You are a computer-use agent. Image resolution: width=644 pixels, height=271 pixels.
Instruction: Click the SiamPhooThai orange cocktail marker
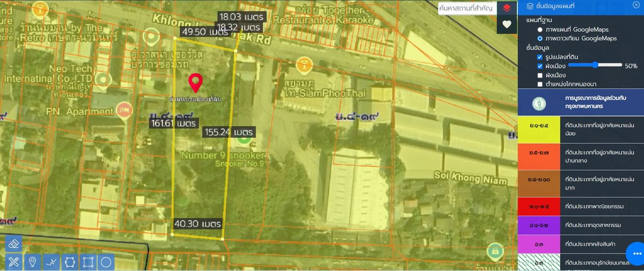point(304,65)
